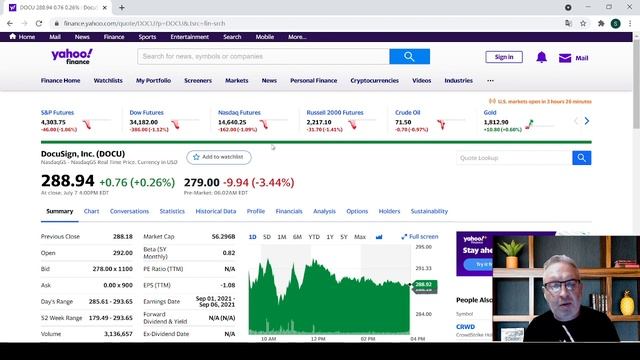Click the address bar URL
Viewport: 640px width, 360px height.
[144, 24]
